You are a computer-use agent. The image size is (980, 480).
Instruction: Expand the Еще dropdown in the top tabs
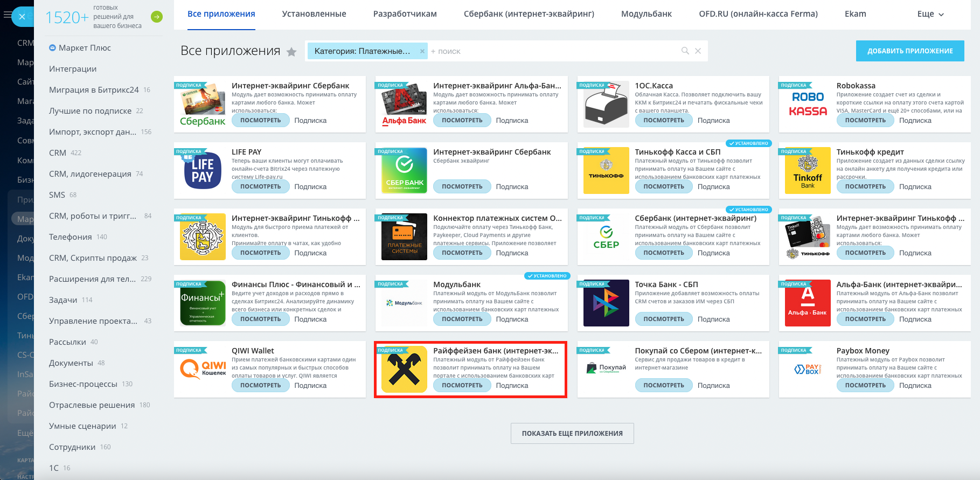point(930,14)
